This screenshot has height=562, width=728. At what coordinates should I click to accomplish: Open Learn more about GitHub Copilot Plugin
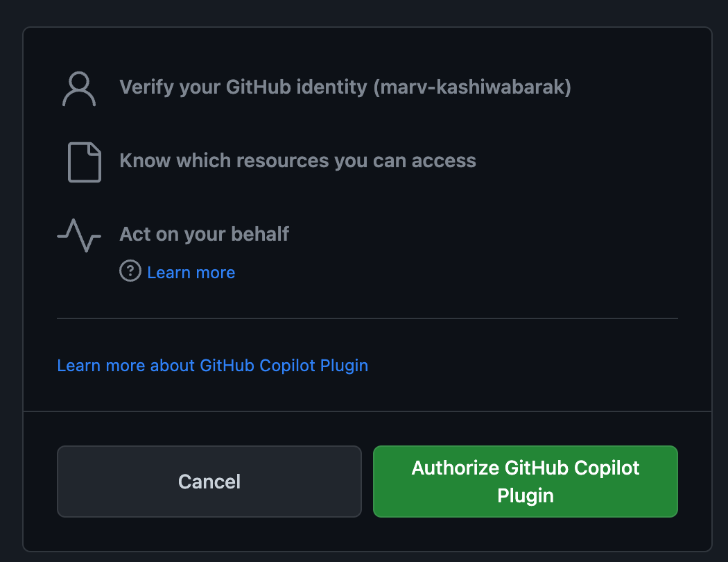tap(213, 366)
